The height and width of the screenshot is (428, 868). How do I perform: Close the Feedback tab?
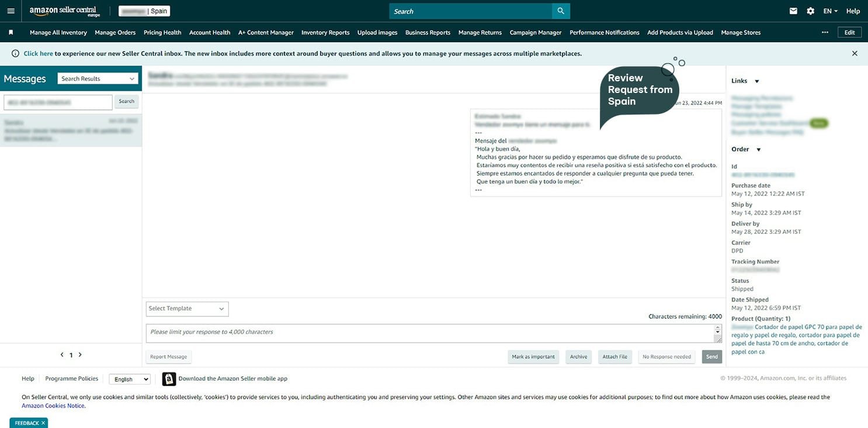43,423
